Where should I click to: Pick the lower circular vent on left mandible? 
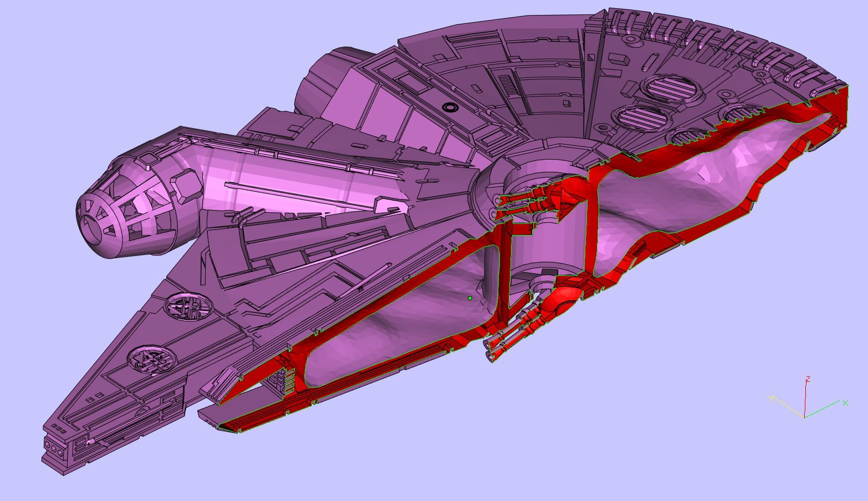point(151,360)
